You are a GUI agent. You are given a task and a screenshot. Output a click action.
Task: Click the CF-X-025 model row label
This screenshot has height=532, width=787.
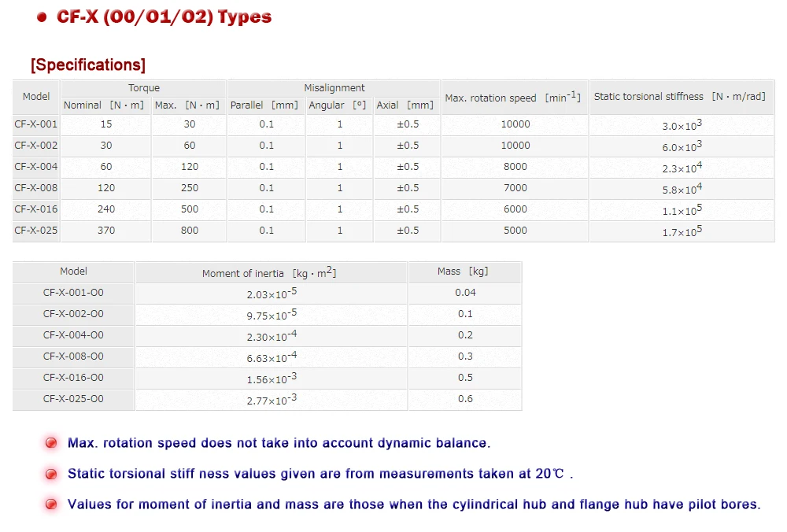(36, 231)
